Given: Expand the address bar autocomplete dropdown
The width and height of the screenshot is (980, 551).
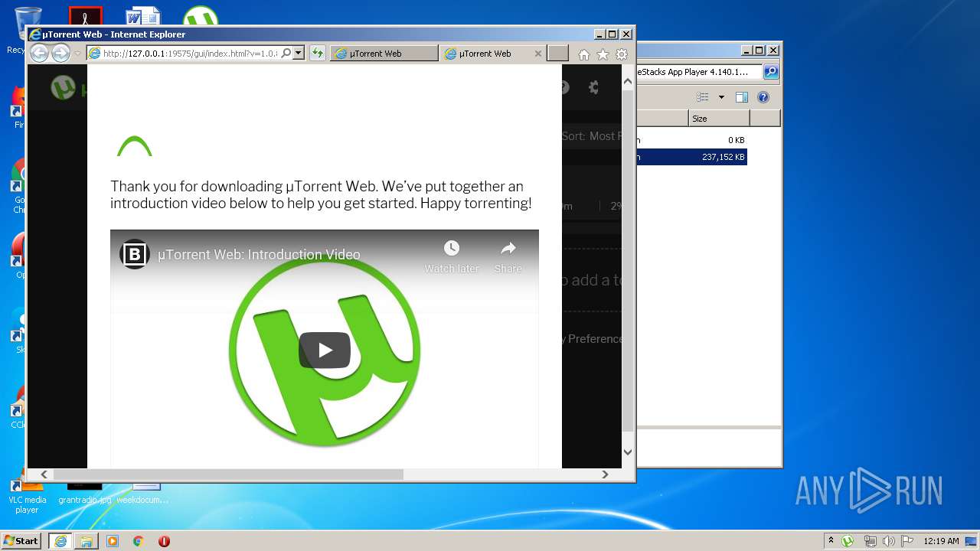Looking at the screenshot, I should click(299, 54).
